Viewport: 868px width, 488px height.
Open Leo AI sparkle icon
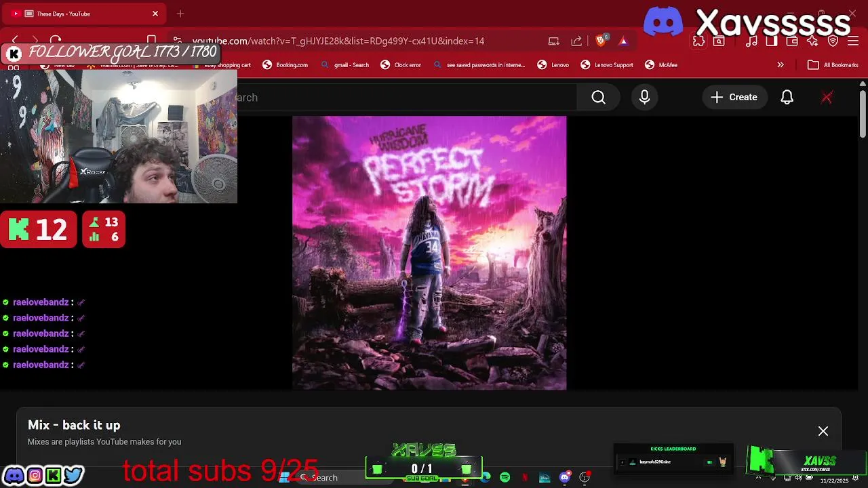(x=812, y=41)
